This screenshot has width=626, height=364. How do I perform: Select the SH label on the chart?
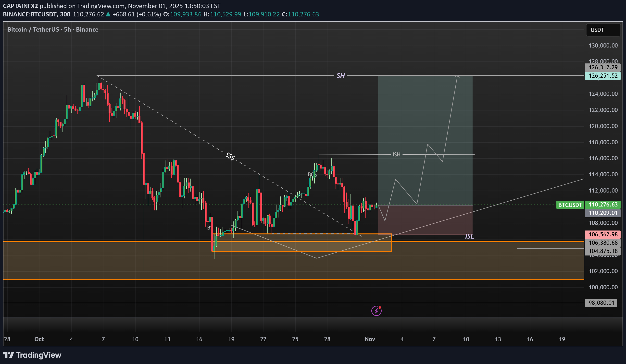point(341,76)
